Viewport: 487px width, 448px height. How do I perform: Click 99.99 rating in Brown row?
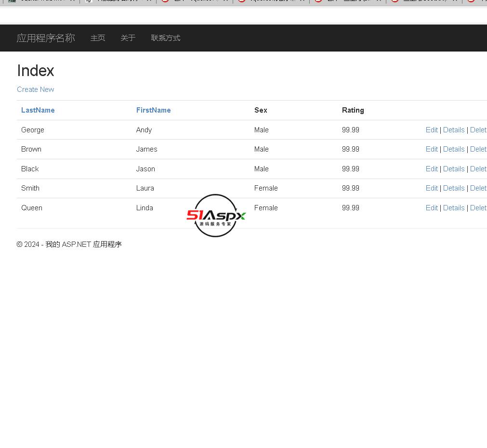point(350,149)
